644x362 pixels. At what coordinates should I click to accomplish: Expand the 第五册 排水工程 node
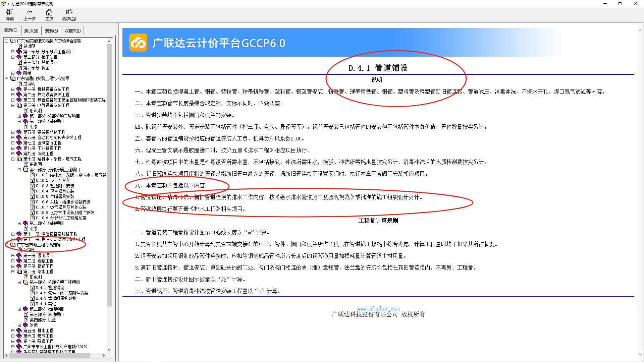[13, 330]
